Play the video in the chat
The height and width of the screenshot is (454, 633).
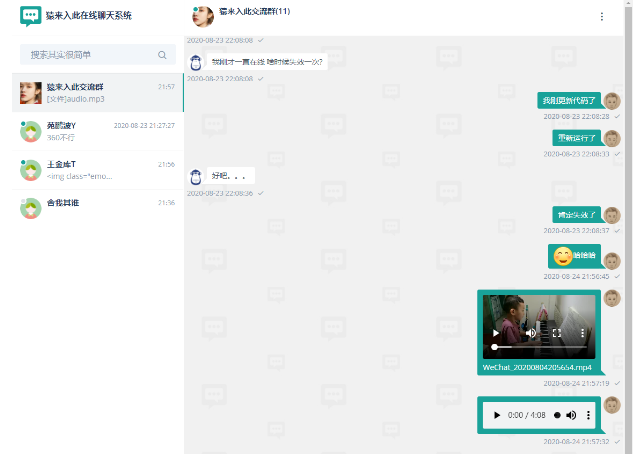pyautogui.click(x=495, y=333)
